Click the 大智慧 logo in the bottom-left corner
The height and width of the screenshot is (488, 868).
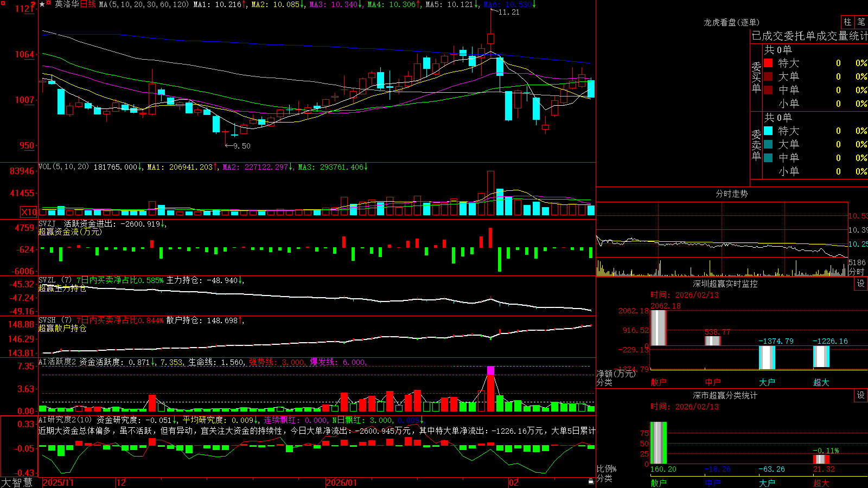[17, 483]
